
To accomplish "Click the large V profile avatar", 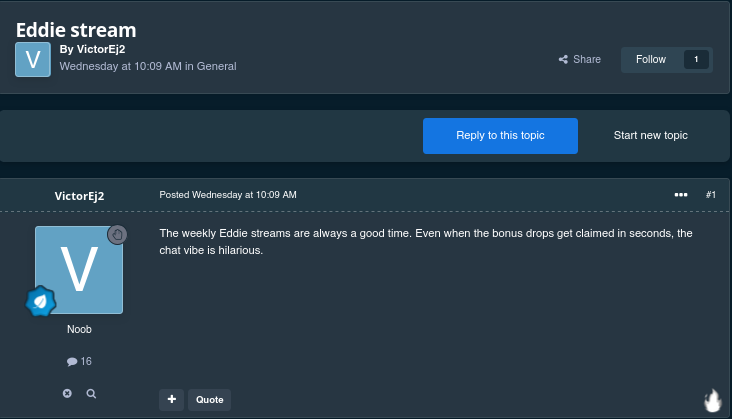I will [x=79, y=270].
